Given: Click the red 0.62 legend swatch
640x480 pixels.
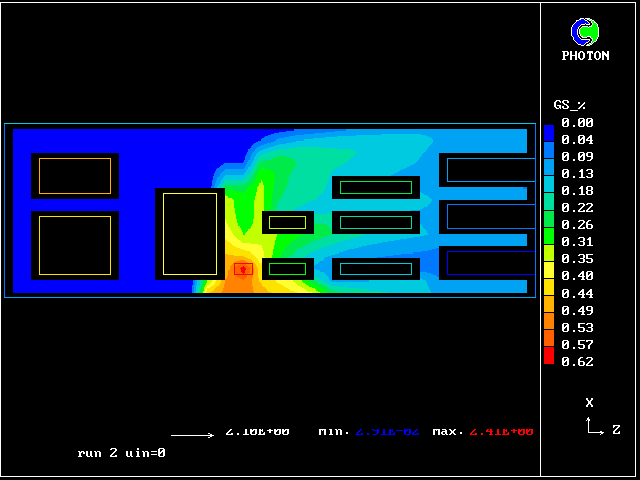Looking at the screenshot, I should 548,358.
